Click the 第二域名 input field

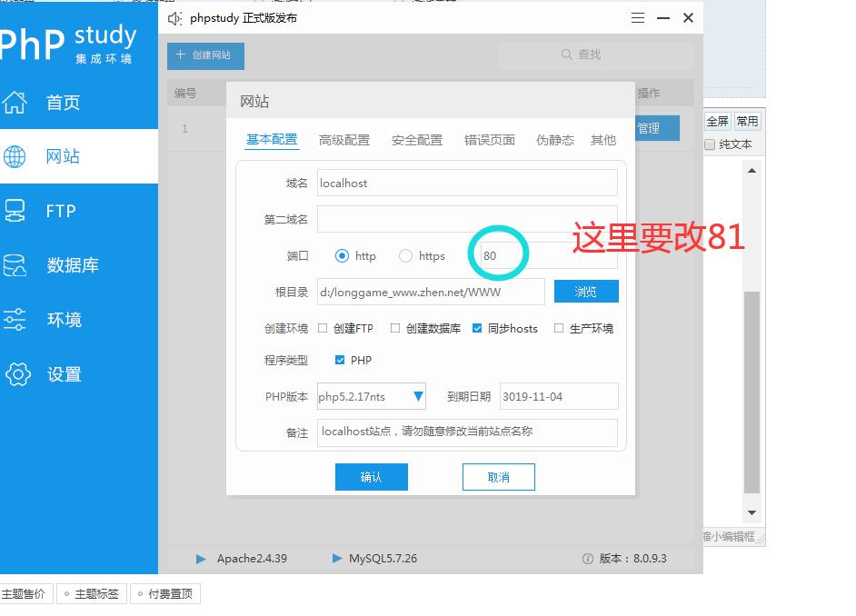point(467,219)
